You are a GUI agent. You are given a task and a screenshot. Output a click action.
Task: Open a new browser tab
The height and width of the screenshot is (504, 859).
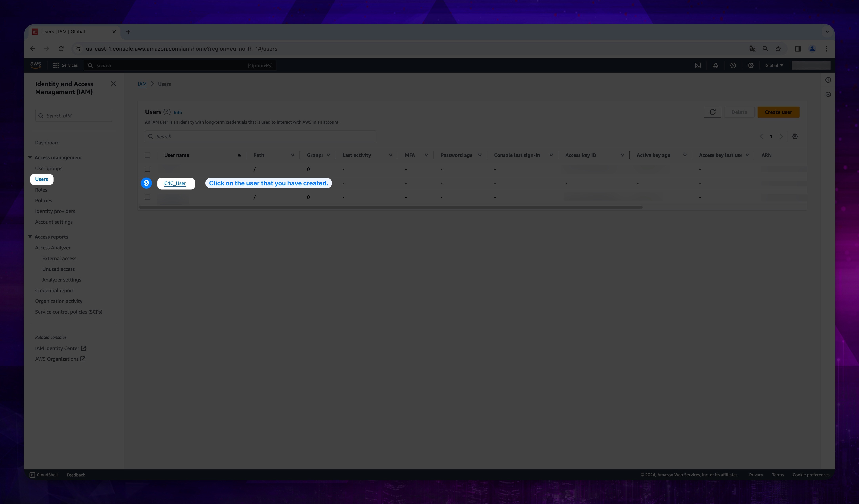point(128,32)
